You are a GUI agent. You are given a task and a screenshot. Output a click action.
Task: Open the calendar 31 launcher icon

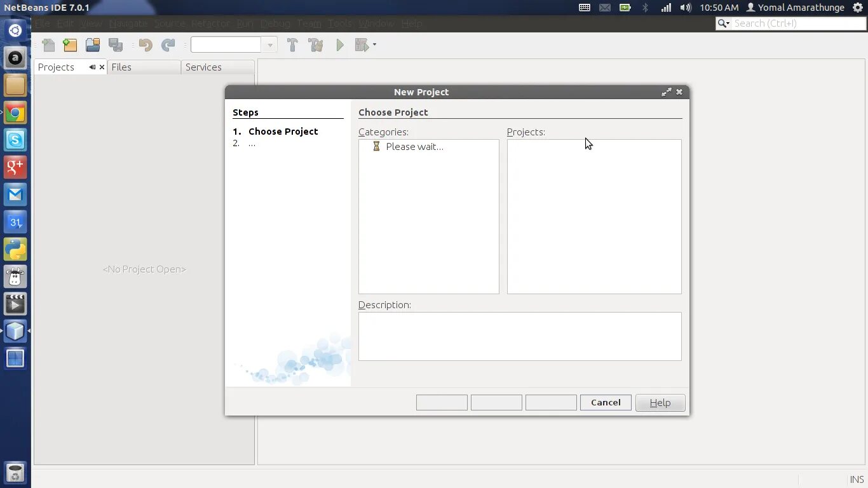click(x=15, y=222)
